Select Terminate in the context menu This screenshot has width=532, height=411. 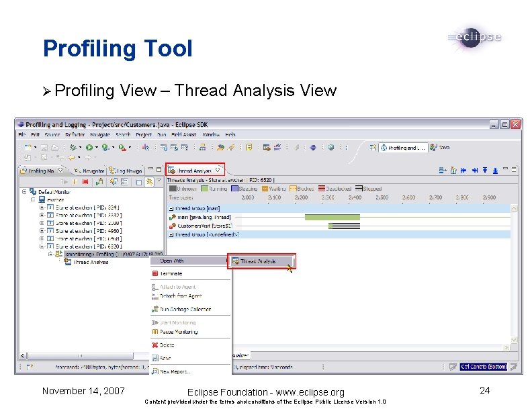[191, 273]
